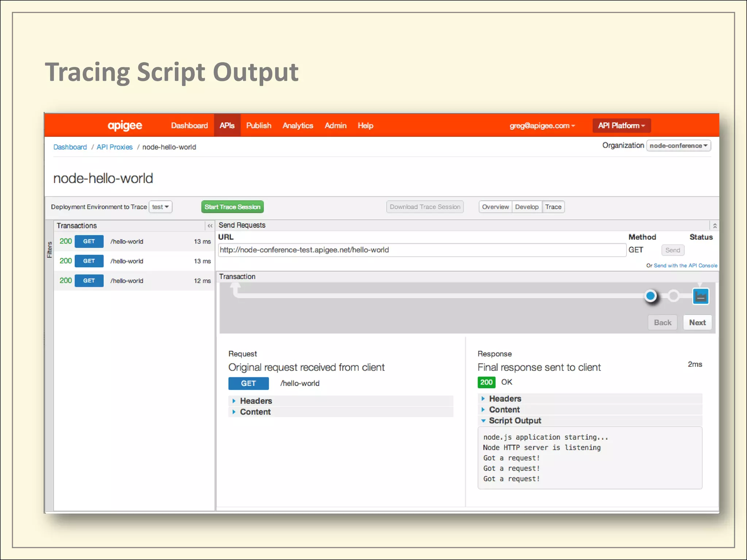Open the test deployment environment dropdown
747x560 pixels.
click(160, 207)
